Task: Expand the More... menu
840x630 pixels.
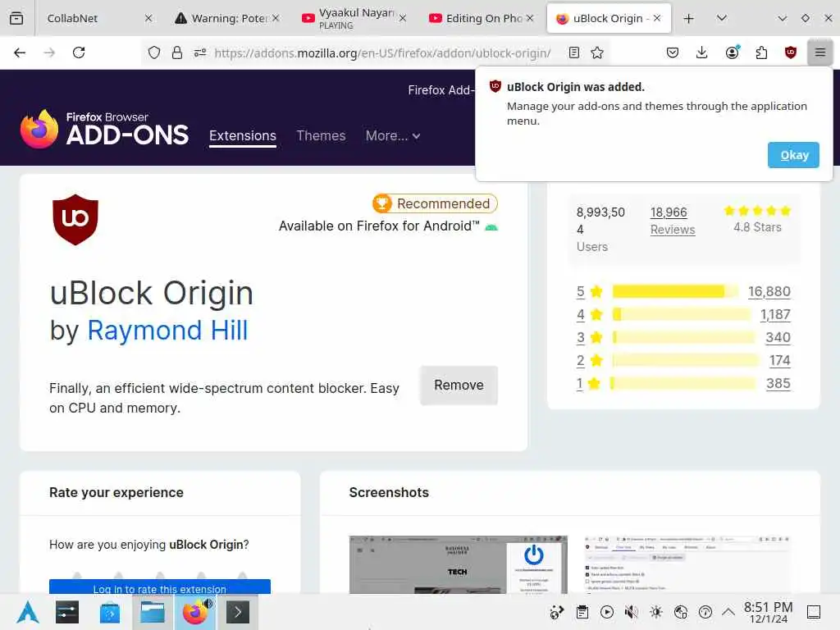Action: pos(393,135)
